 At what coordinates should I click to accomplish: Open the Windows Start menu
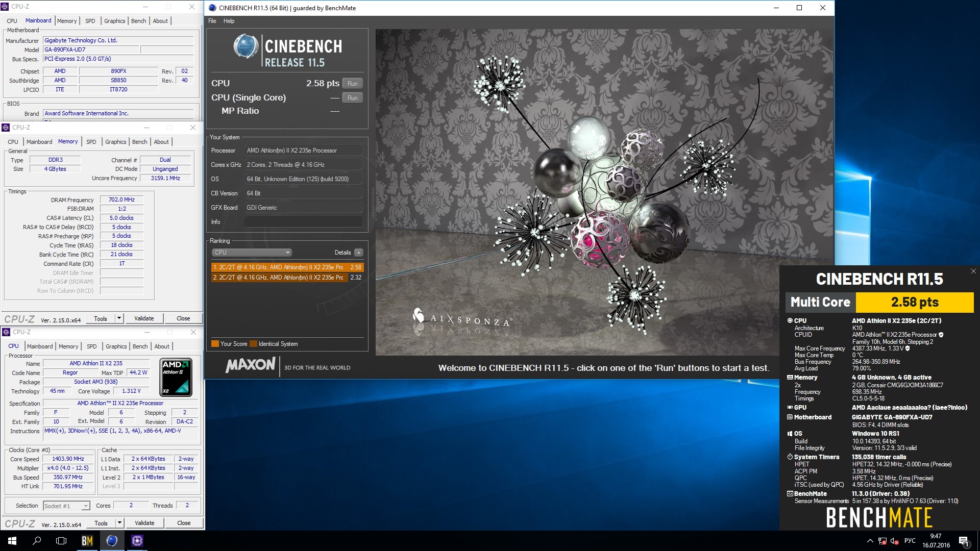(x=12, y=541)
